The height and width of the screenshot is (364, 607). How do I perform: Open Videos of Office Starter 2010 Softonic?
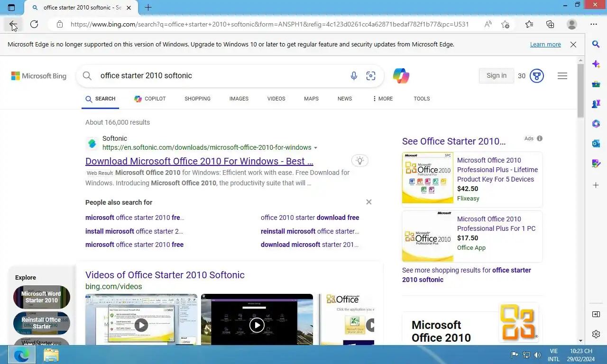pyautogui.click(x=165, y=275)
